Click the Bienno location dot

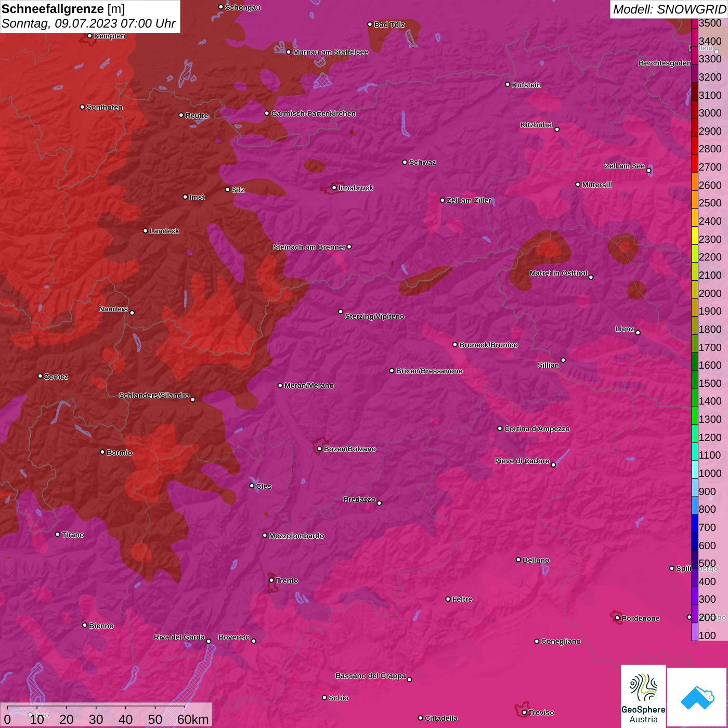85,625
